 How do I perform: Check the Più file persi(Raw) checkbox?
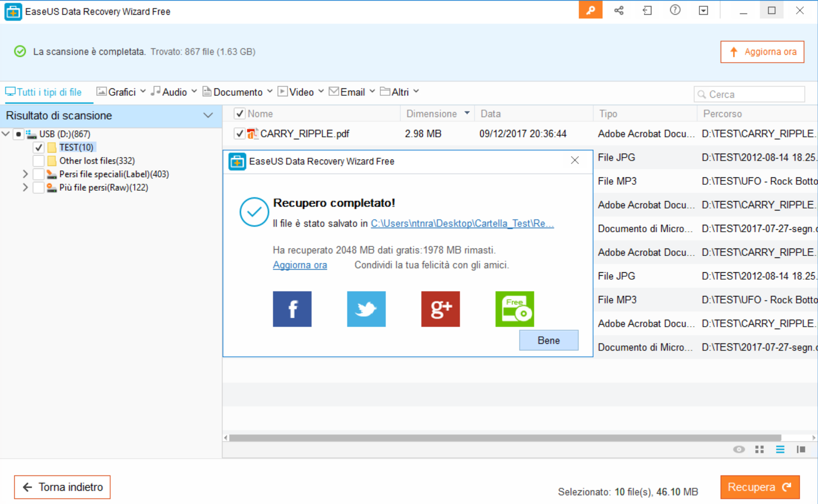pos(39,187)
